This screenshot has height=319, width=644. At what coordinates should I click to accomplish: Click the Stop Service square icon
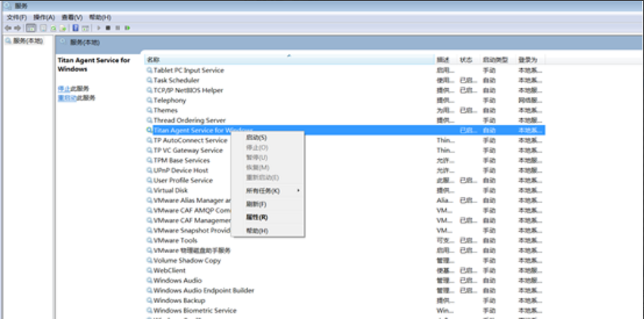click(x=108, y=28)
